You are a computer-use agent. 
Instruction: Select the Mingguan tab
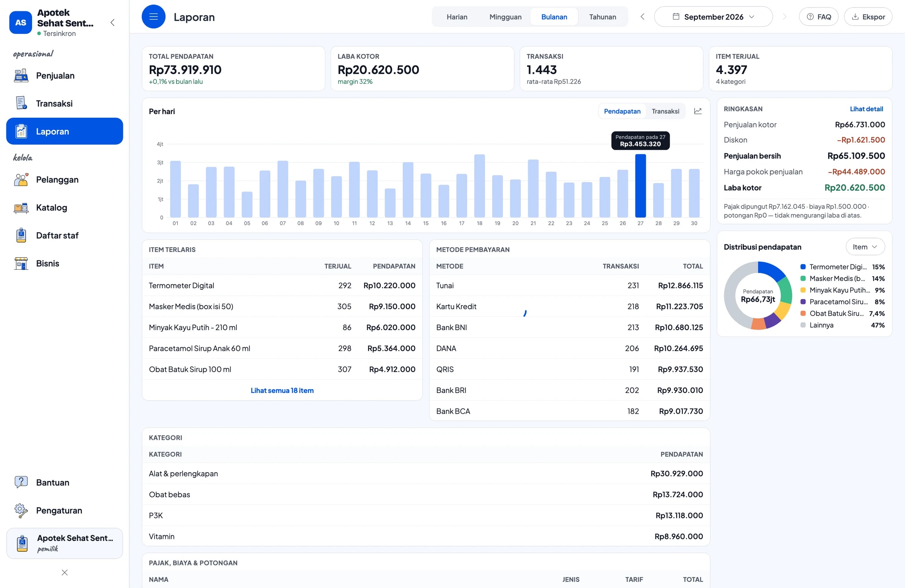pos(505,17)
